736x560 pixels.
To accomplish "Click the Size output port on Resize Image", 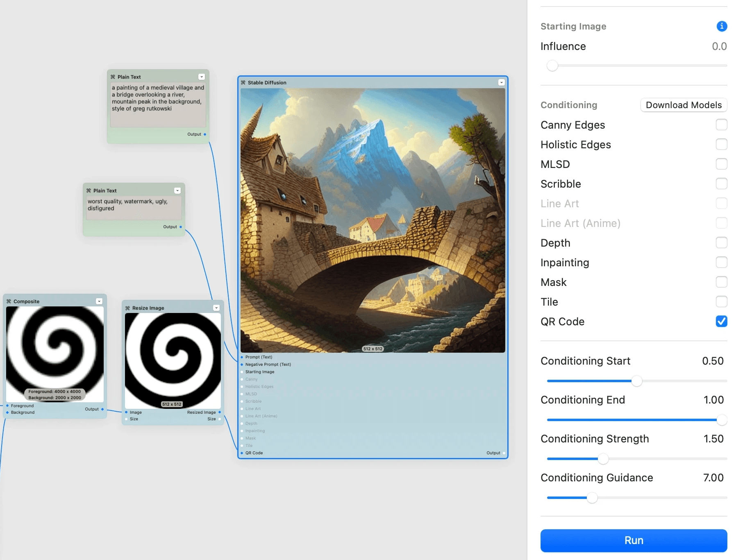I will pyautogui.click(x=220, y=419).
